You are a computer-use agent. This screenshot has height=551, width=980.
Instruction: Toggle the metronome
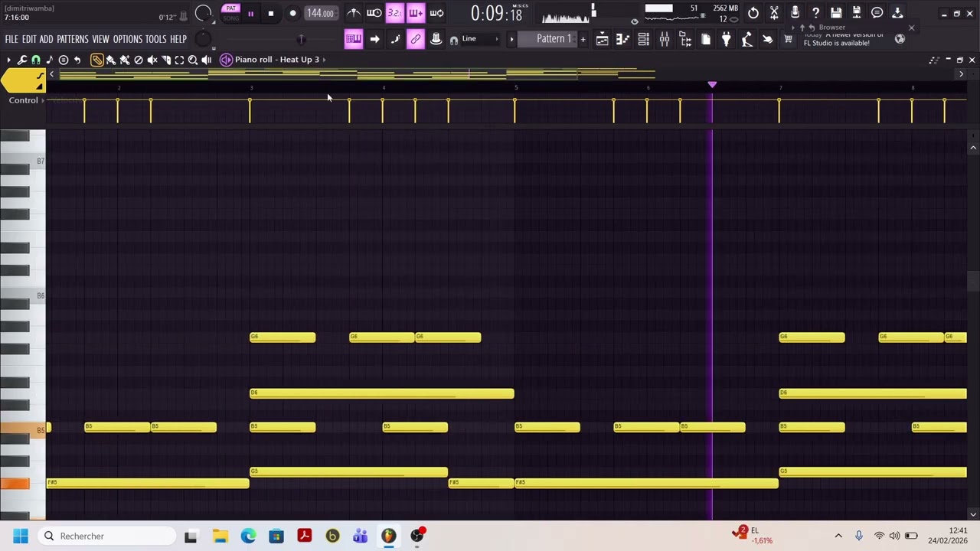pyautogui.click(x=353, y=13)
